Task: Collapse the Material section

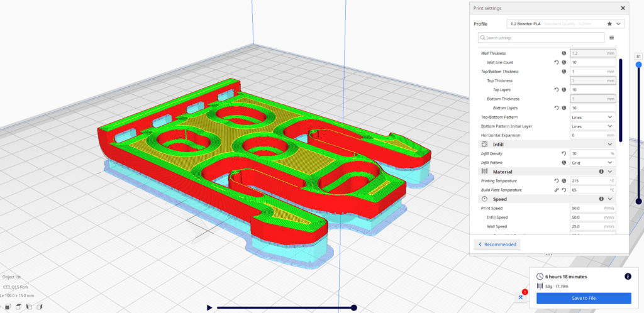Action: (x=609, y=172)
